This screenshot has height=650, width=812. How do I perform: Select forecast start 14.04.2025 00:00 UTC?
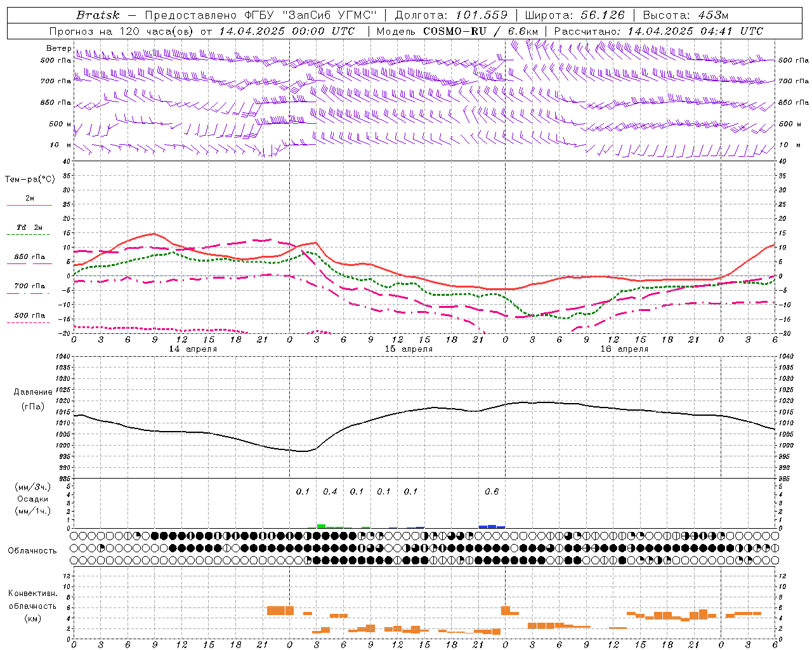coord(287,31)
